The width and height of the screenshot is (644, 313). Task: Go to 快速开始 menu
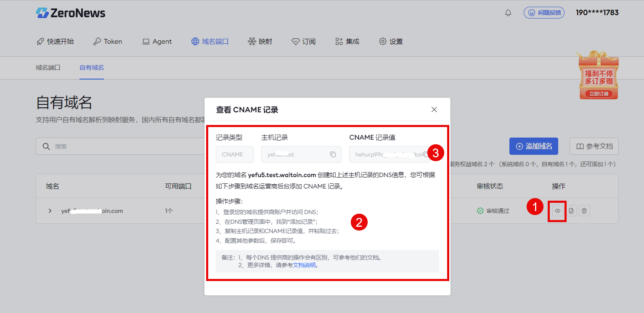[55, 41]
